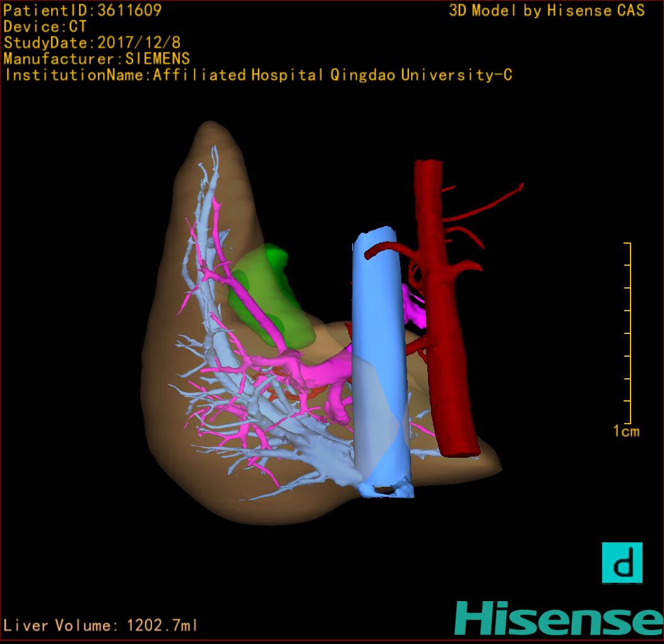The image size is (664, 644).
Task: Click the Liver Volume: 1202.7ml readout
Action: [101, 626]
